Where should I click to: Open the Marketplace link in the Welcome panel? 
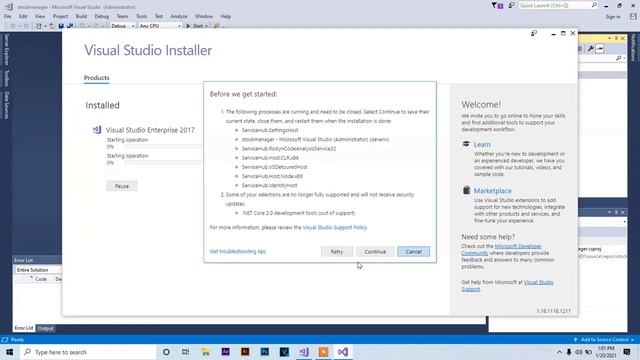492,191
